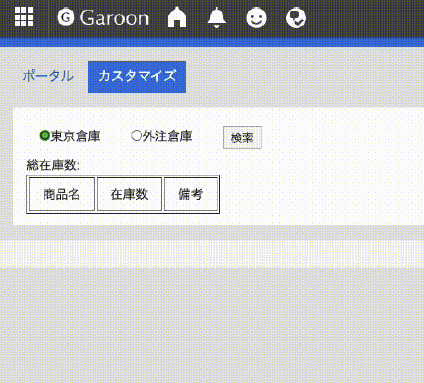This screenshot has height=383, width=424.
Task: Switch to the ポータル tab
Action: 48,76
